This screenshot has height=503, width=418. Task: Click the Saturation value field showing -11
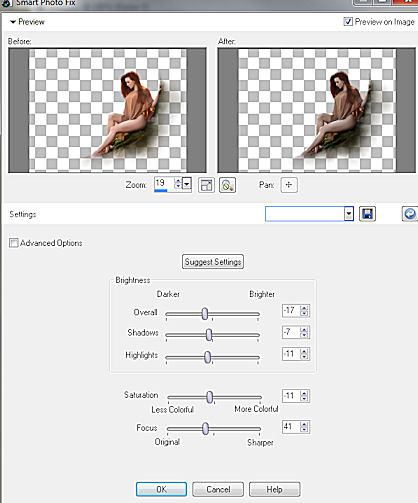291,396
